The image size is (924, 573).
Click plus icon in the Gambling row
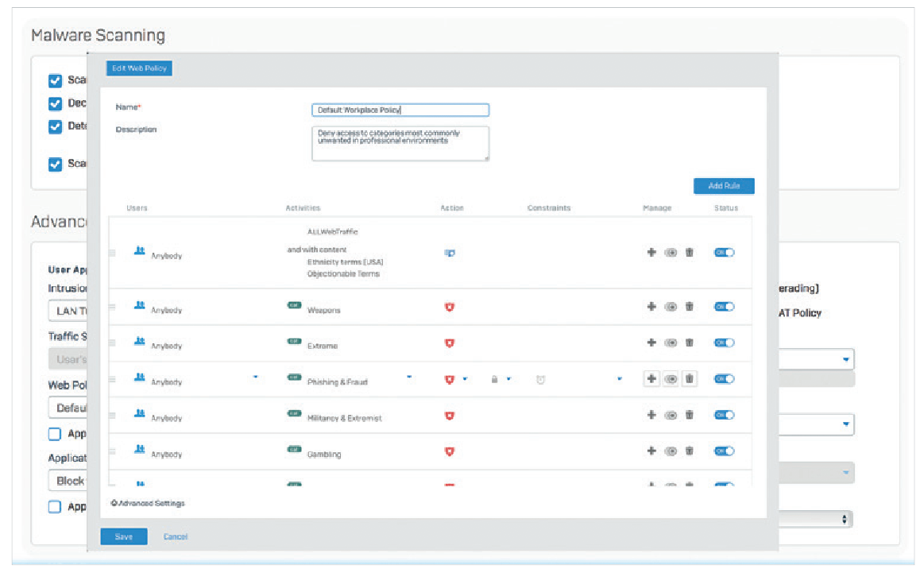pyautogui.click(x=651, y=451)
